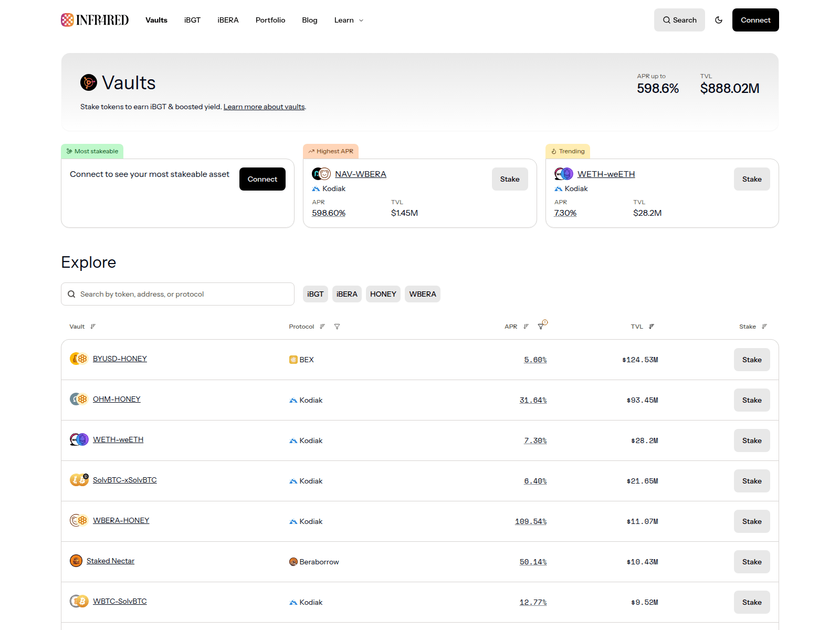Open OHM-HONEY vault link
840x630 pixels.
tap(117, 399)
